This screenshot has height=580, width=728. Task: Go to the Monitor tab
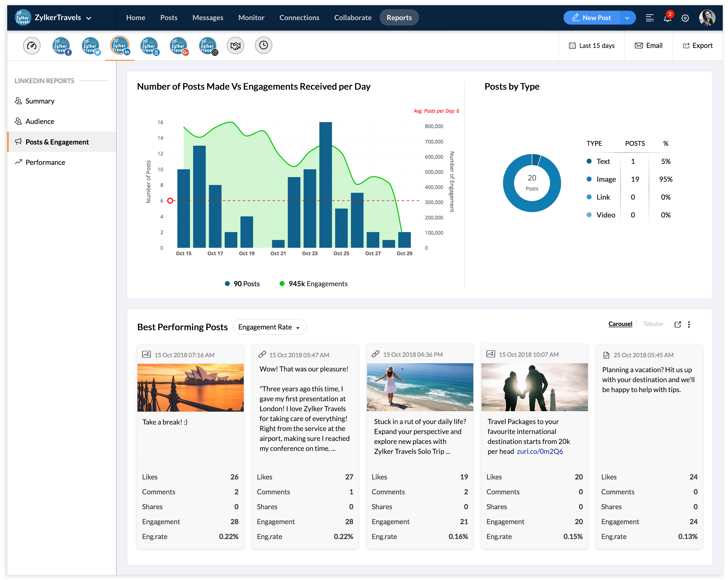(x=251, y=18)
